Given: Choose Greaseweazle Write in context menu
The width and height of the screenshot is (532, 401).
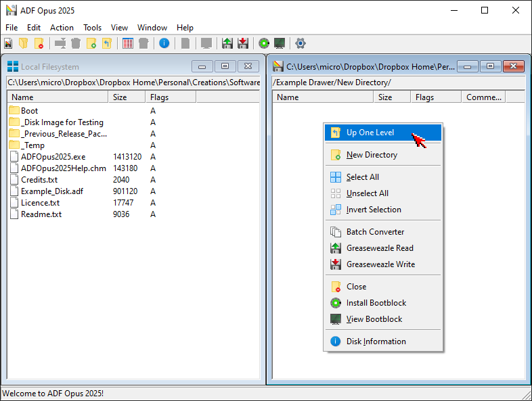Looking at the screenshot, I should pyautogui.click(x=383, y=264).
